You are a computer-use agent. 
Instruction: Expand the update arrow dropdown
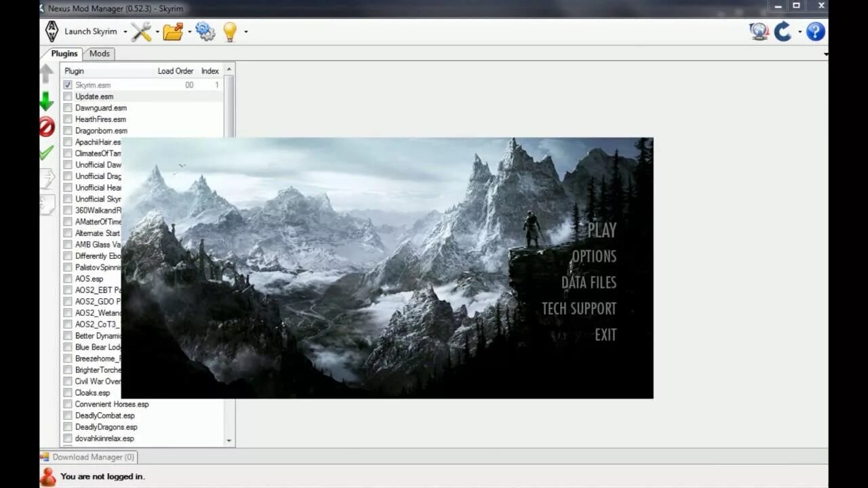[x=800, y=32]
